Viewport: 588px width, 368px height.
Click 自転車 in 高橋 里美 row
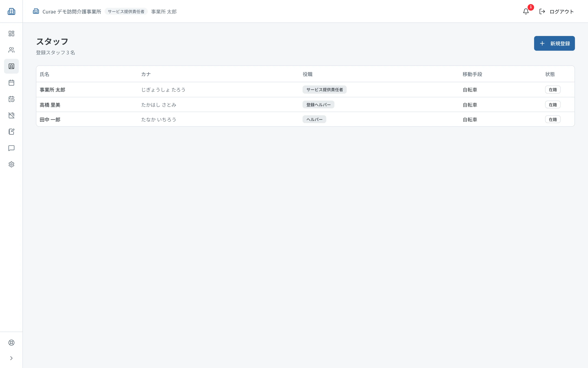[x=470, y=105]
